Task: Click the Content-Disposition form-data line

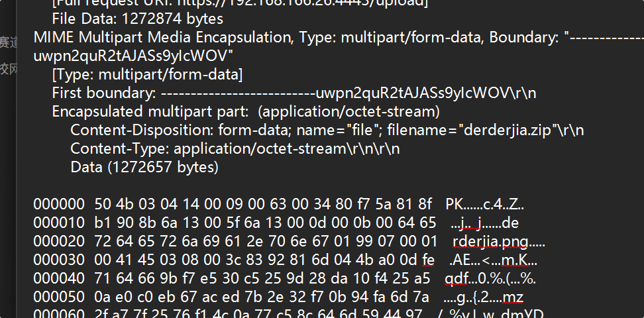Action: coord(327,130)
